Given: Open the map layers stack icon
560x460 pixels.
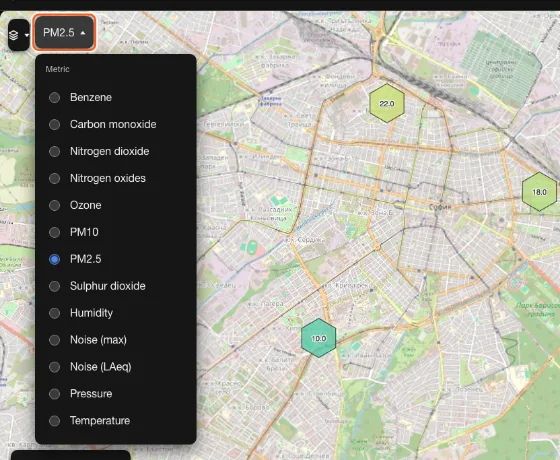Looking at the screenshot, I should (14, 35).
